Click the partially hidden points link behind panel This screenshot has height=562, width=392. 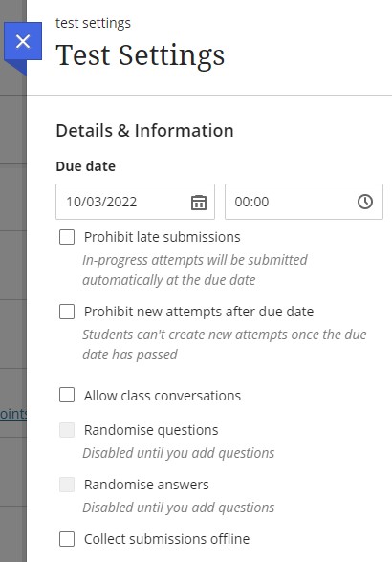click(x=13, y=414)
